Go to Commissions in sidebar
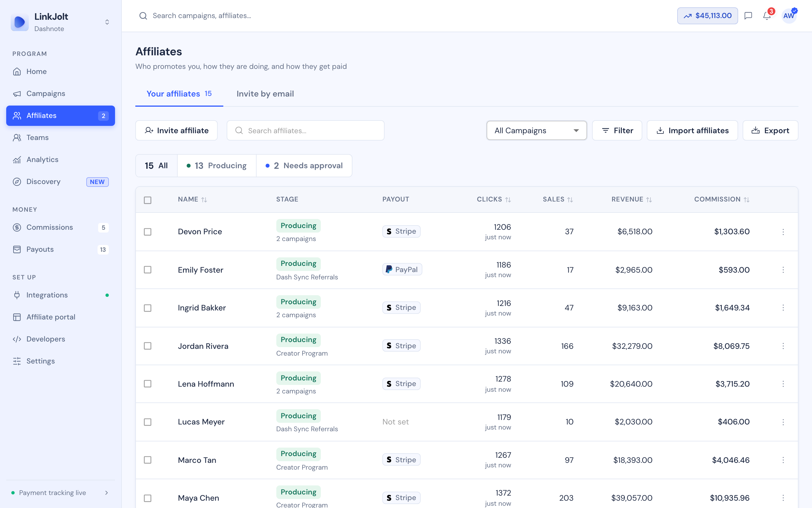This screenshot has width=812, height=508. click(x=60, y=227)
